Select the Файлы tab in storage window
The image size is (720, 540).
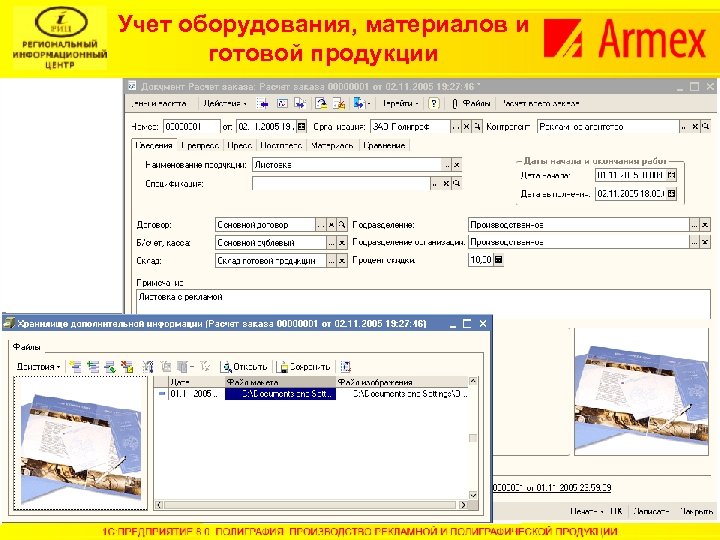(x=27, y=347)
